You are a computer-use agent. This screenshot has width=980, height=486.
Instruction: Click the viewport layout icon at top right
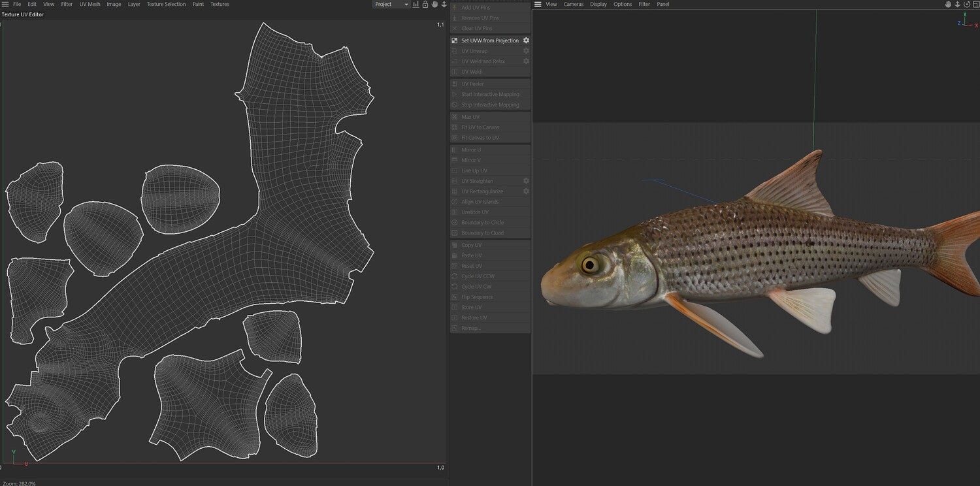click(x=975, y=5)
